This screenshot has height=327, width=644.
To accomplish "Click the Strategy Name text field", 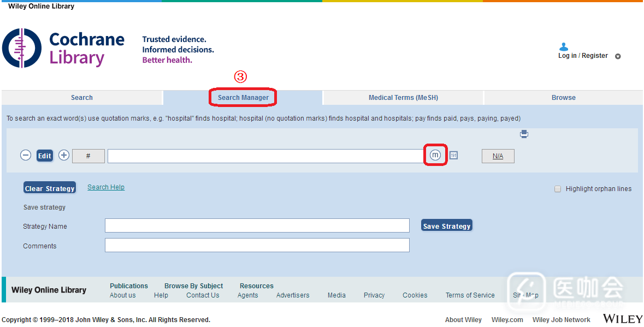I will [257, 226].
